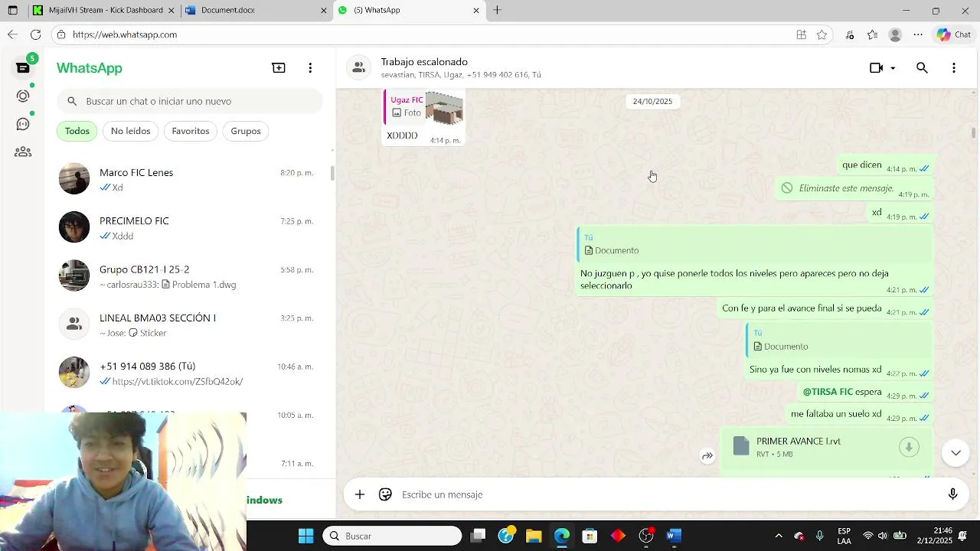
Task: Click the browser address bar URL
Action: click(125, 34)
